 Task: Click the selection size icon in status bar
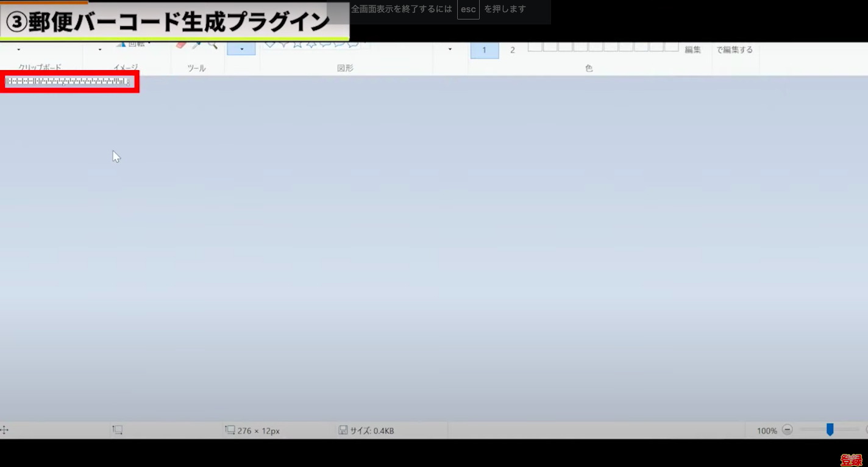[118, 430]
